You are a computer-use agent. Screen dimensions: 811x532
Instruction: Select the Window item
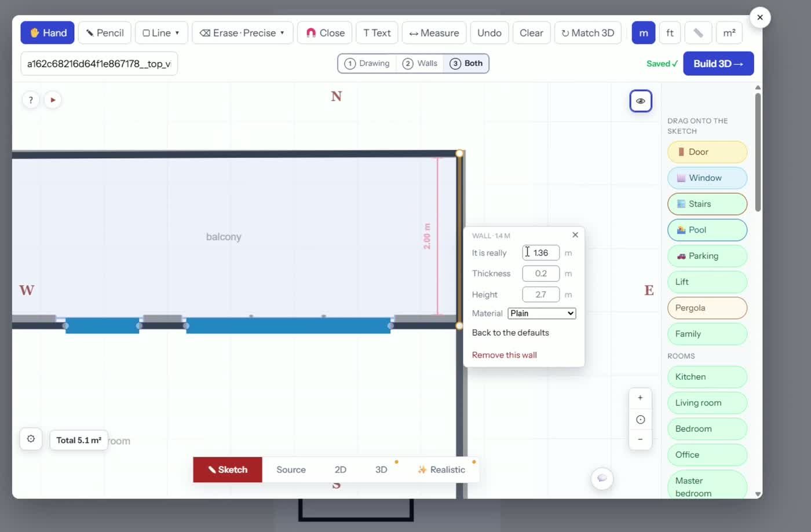click(x=707, y=178)
